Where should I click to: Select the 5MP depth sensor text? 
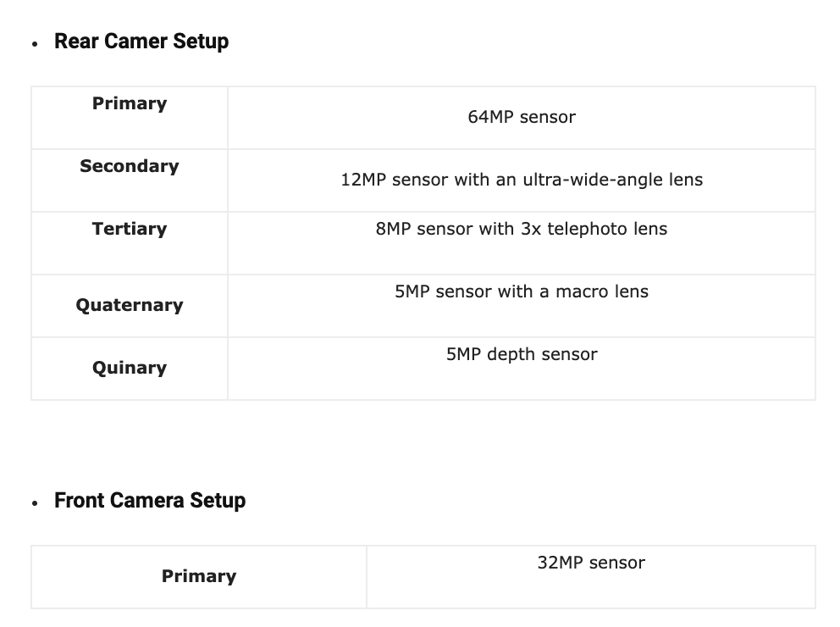pyautogui.click(x=522, y=354)
